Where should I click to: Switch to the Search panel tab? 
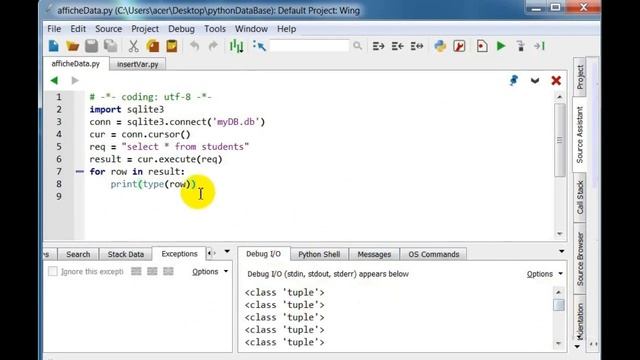click(x=78, y=254)
